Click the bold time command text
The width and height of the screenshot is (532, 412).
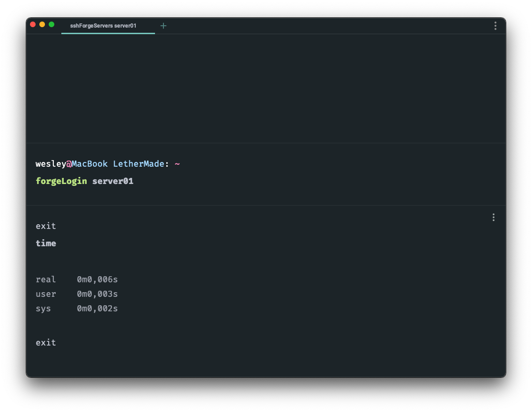tap(45, 243)
